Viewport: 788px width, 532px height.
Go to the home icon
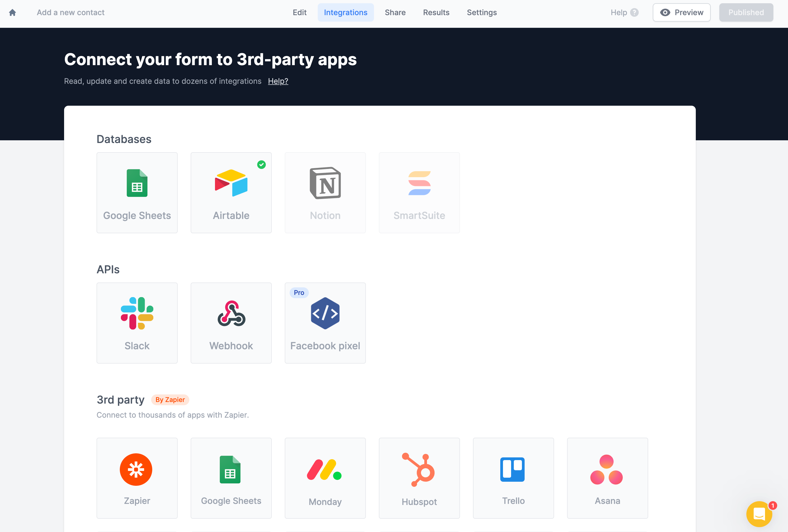coord(12,12)
